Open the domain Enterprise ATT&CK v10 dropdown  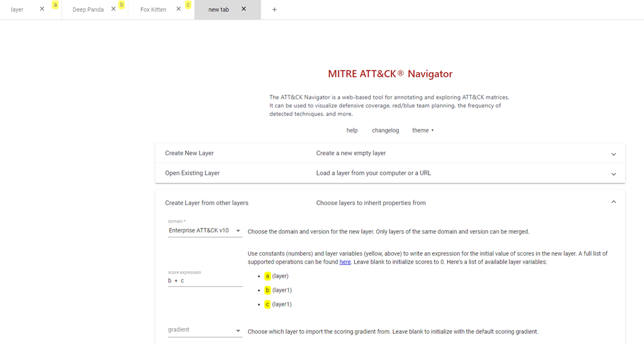[205, 231]
